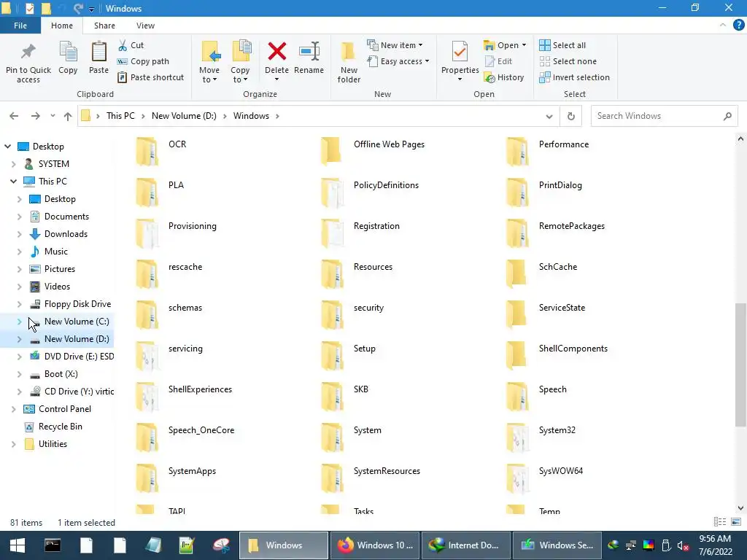Switch to details view layout
The image size is (747, 560).
click(720, 522)
